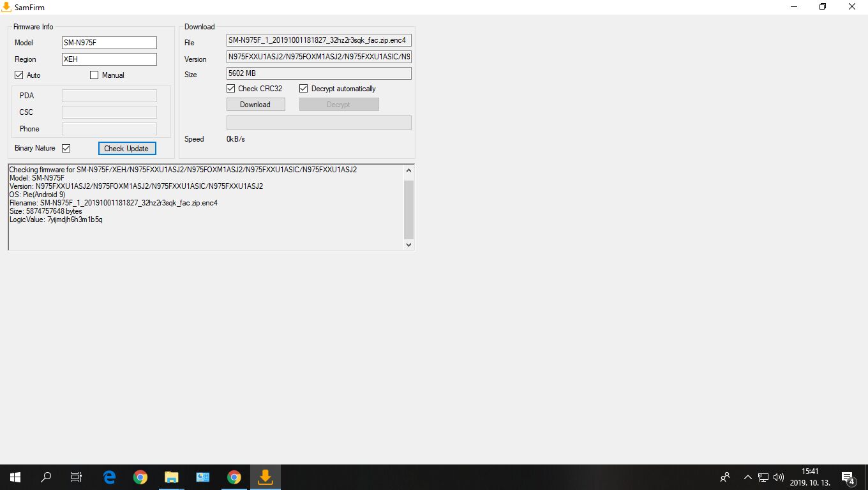
Task: Open the second Chrome taskbar icon
Action: 234,477
